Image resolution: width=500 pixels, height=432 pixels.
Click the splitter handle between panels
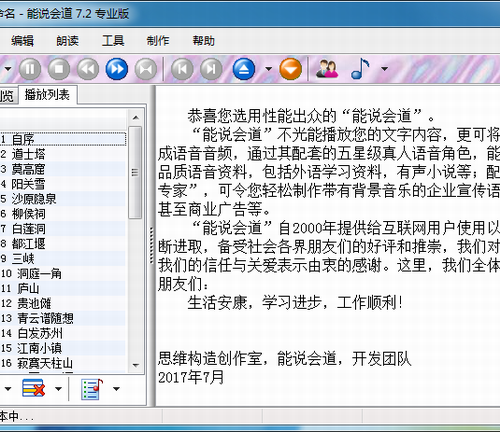152,246
